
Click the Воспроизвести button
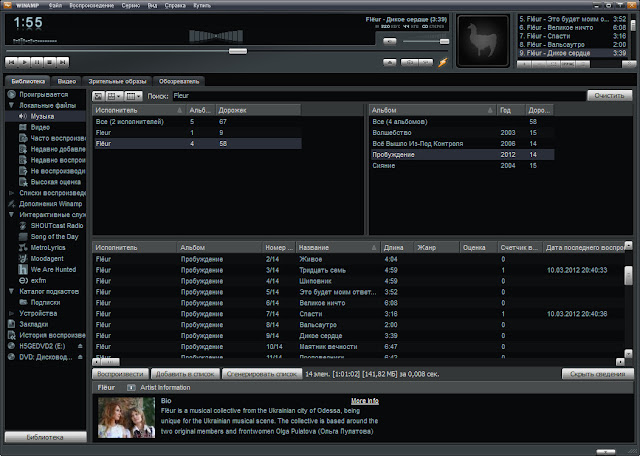(x=120, y=374)
